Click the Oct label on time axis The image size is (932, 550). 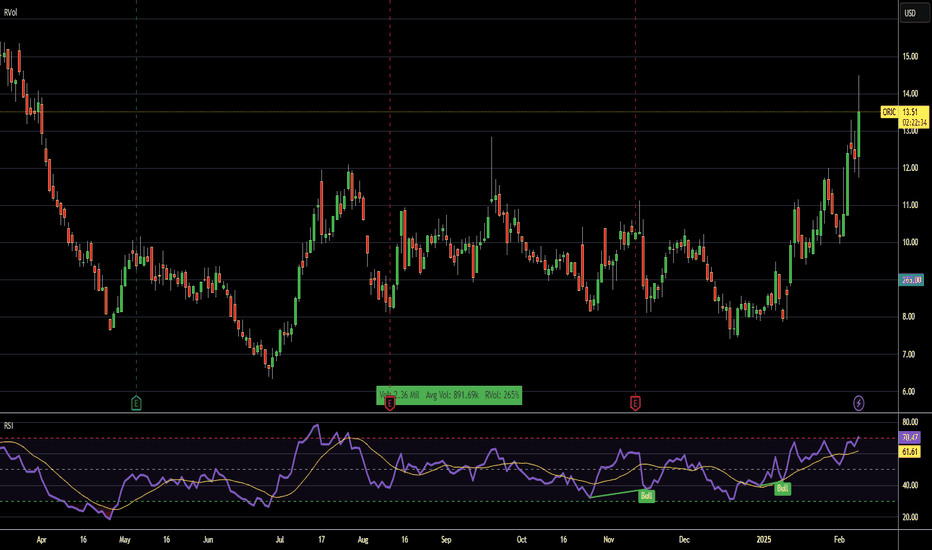[x=521, y=540]
